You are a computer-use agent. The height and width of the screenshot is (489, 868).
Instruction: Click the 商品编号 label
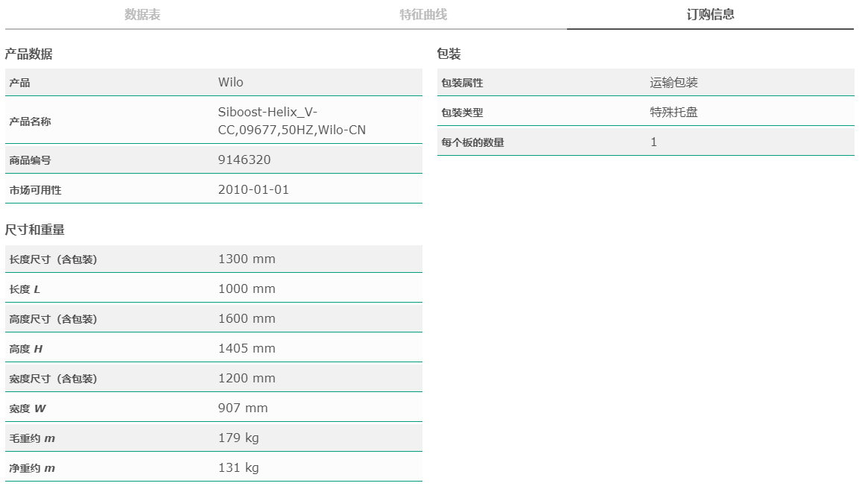(x=30, y=160)
